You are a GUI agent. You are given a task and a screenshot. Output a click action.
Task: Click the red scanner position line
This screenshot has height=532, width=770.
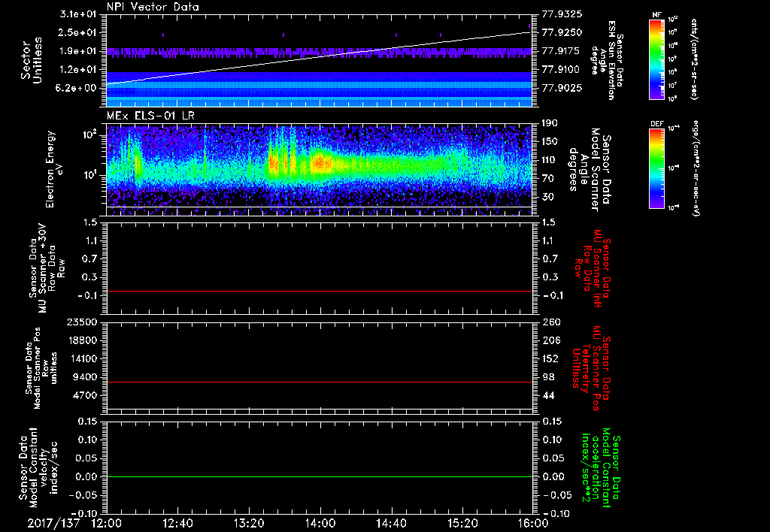320,382
